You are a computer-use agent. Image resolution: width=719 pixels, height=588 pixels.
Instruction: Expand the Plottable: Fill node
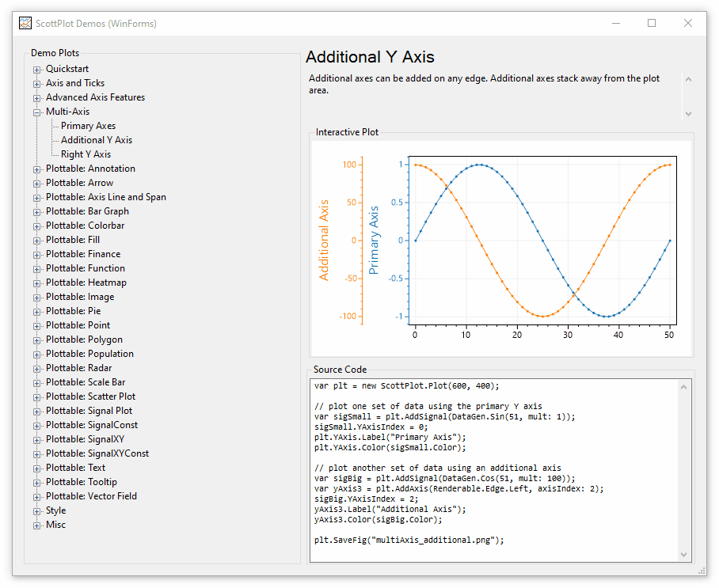tap(36, 241)
